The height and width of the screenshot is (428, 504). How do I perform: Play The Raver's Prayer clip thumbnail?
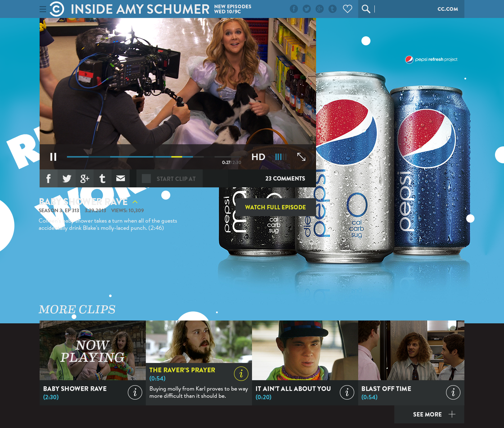[199, 342]
